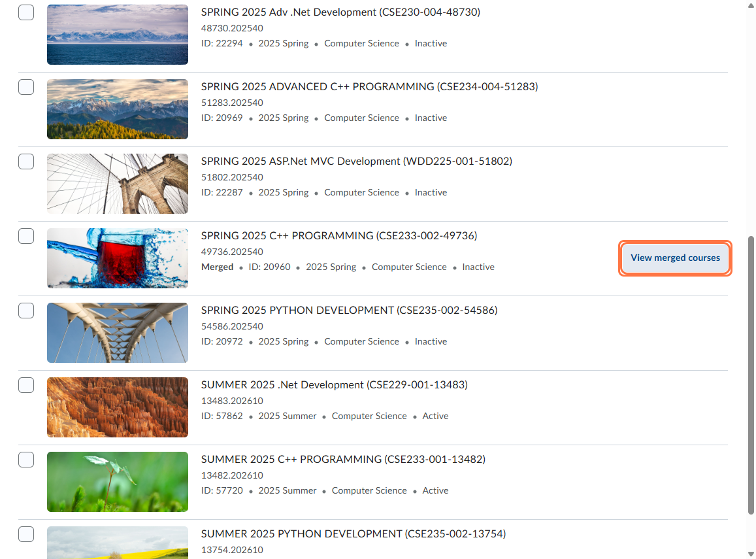
Task: Tick the ASP.Net MVC Development course checkbox
Action: pyautogui.click(x=26, y=161)
